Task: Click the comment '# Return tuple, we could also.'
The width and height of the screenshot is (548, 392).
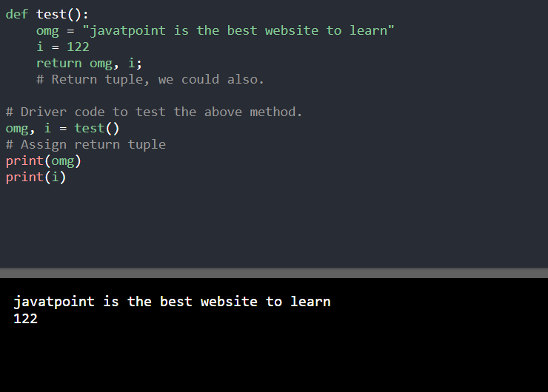Action: [150, 80]
